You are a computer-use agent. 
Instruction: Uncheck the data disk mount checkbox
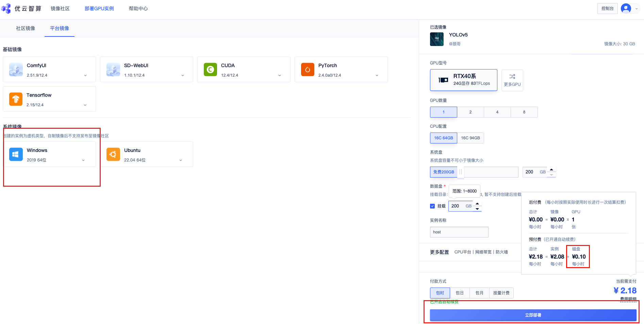[432, 206]
